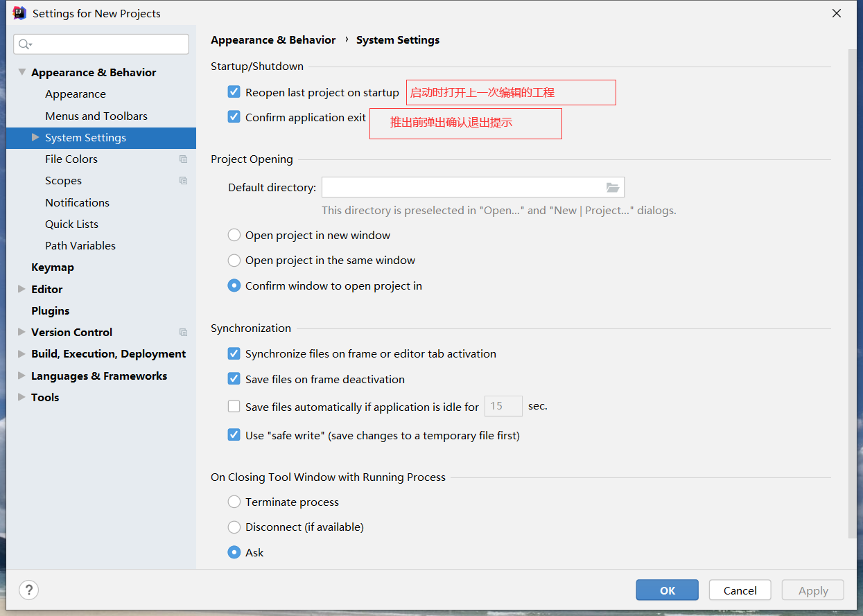The width and height of the screenshot is (863, 616).
Task: Click the Cancel button
Action: pyautogui.click(x=740, y=590)
